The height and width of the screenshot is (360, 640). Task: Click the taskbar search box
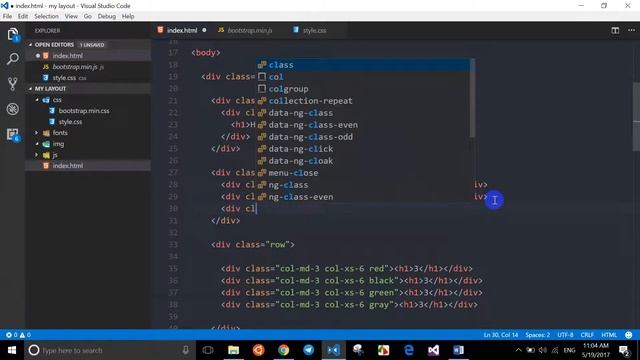point(109,350)
